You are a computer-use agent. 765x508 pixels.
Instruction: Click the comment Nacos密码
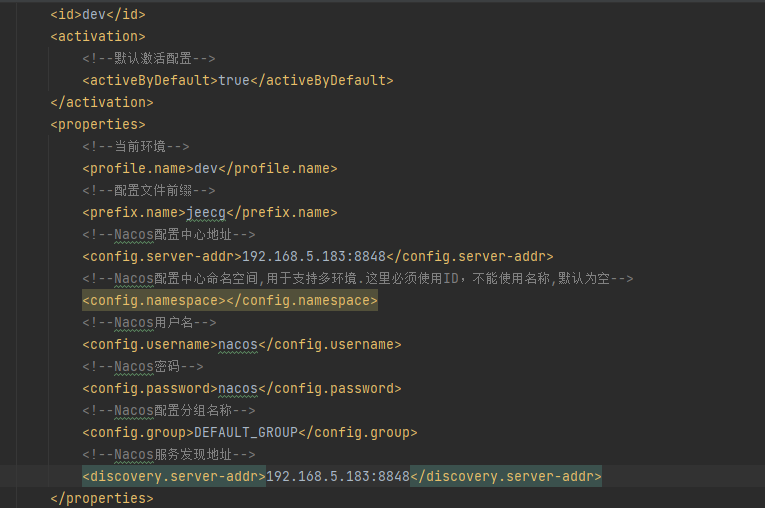click(142, 366)
